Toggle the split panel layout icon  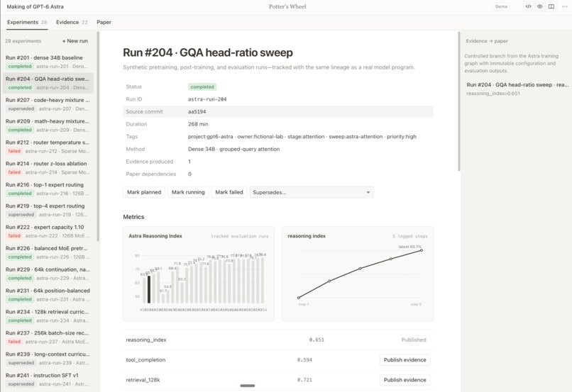(x=551, y=6)
